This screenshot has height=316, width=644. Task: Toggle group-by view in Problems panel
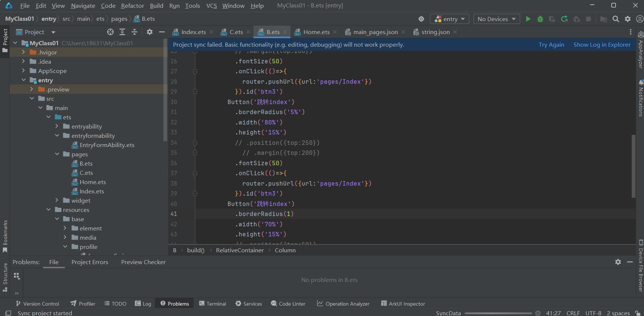click(16, 276)
